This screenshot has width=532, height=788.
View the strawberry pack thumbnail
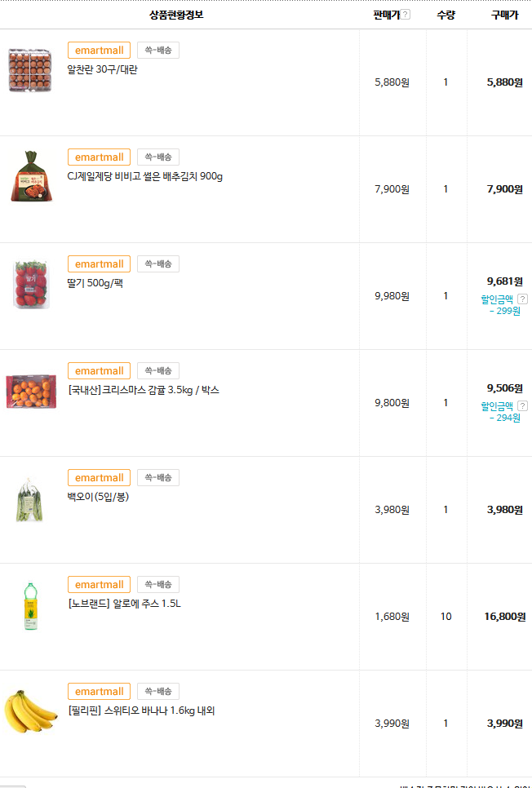(x=30, y=284)
